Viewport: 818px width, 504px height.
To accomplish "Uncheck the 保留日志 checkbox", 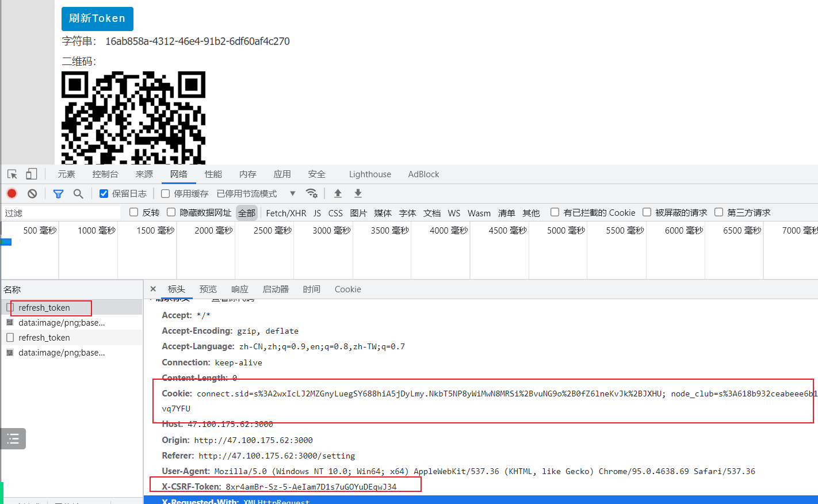I will (104, 194).
